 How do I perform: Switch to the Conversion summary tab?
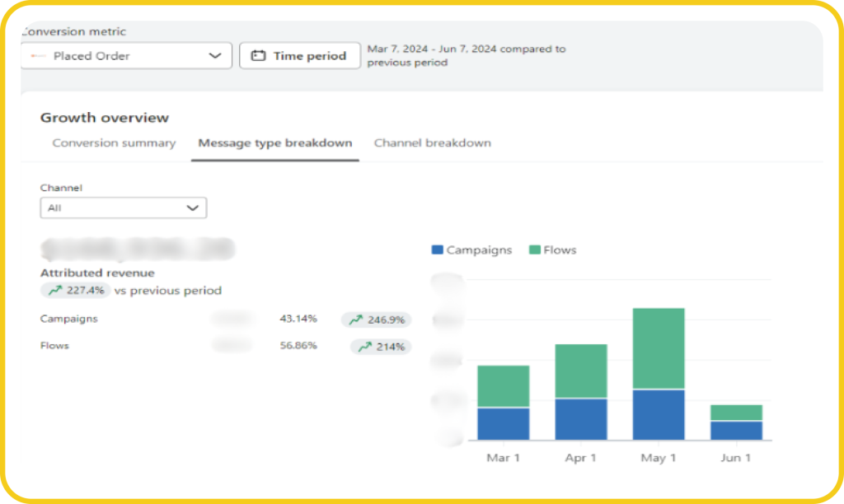114,143
